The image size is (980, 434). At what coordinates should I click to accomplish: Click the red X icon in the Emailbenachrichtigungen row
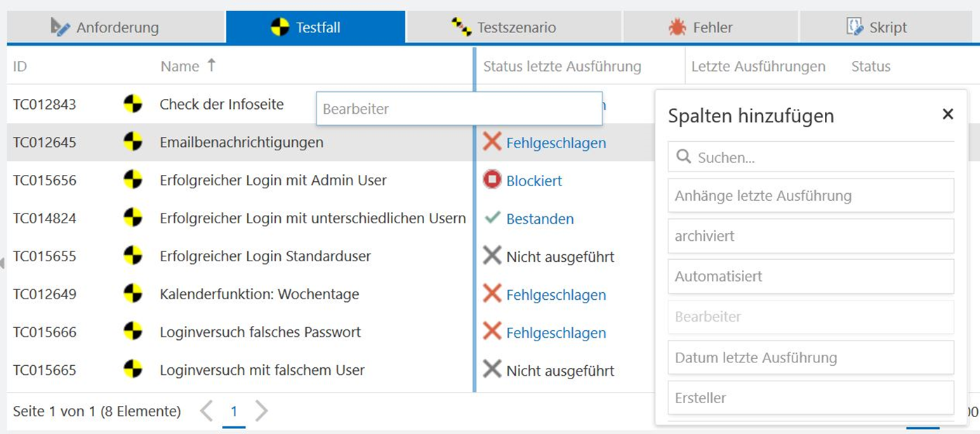(492, 142)
